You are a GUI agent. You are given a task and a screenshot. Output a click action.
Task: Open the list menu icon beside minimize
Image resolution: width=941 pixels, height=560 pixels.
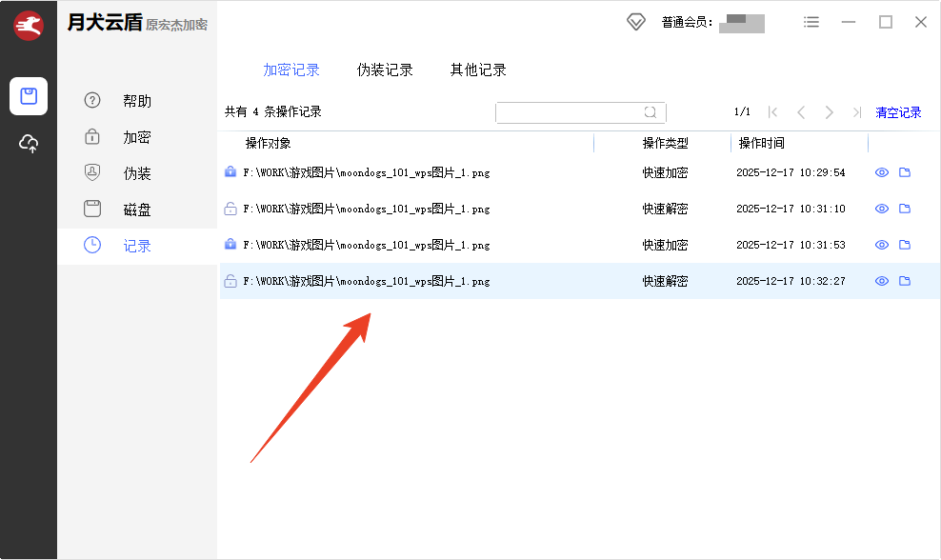pos(811,21)
